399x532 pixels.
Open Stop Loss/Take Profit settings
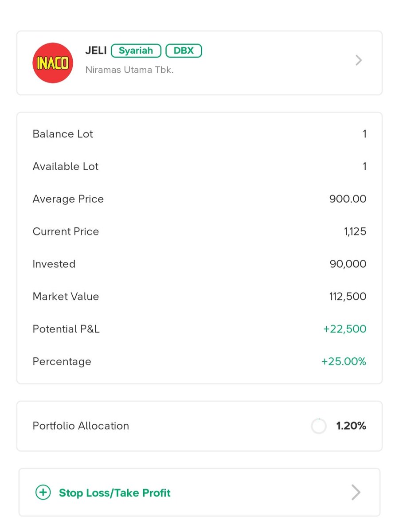[x=199, y=492]
